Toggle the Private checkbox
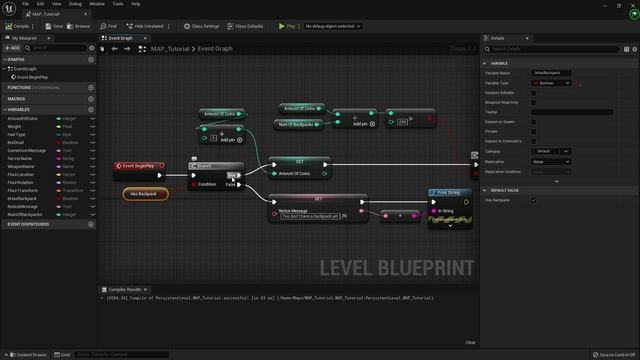Image resolution: width=640 pixels, height=360 pixels. [533, 131]
